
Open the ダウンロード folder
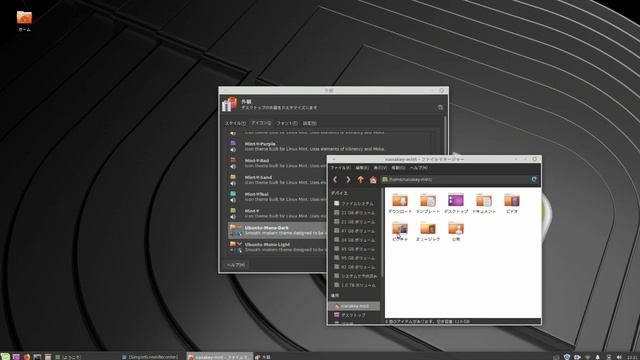pyautogui.click(x=400, y=203)
